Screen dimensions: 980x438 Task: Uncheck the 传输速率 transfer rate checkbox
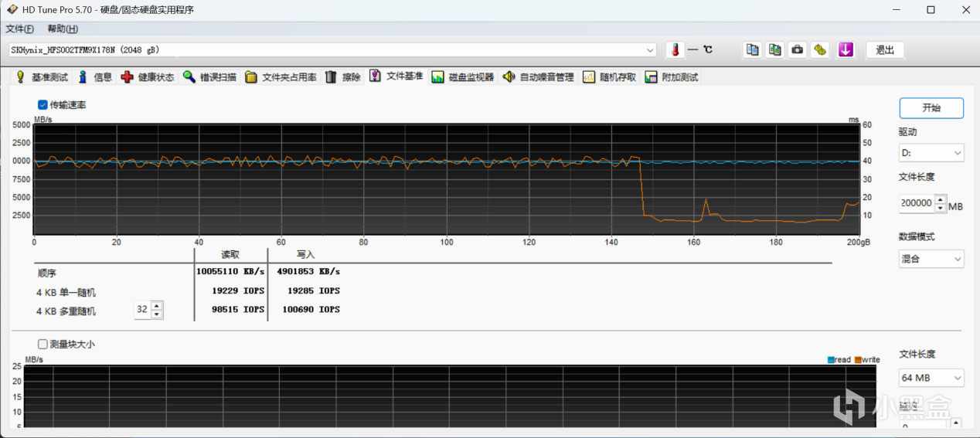(x=43, y=104)
